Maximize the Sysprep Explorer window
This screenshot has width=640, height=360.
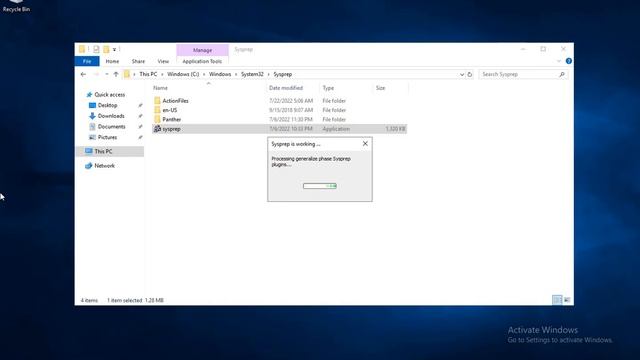coord(543,49)
